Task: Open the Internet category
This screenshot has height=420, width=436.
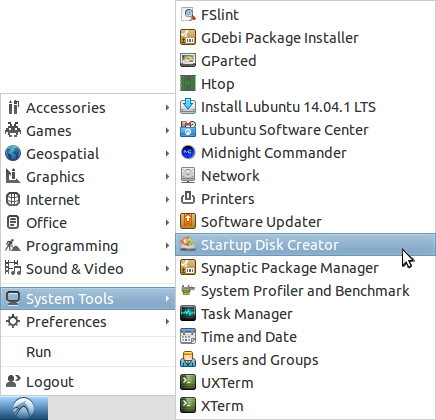Action: tap(88, 200)
